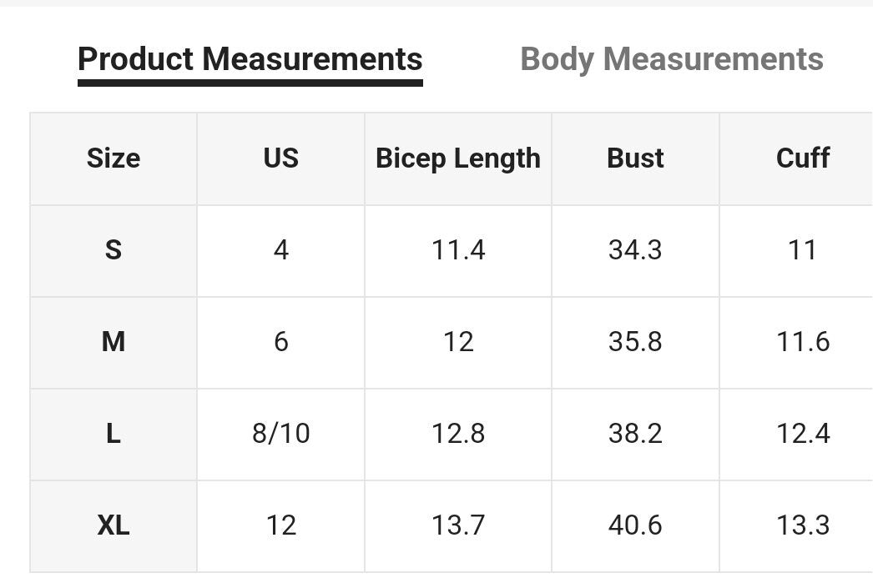Click the Bust column header
The height and width of the screenshot is (588, 873).
coord(635,158)
